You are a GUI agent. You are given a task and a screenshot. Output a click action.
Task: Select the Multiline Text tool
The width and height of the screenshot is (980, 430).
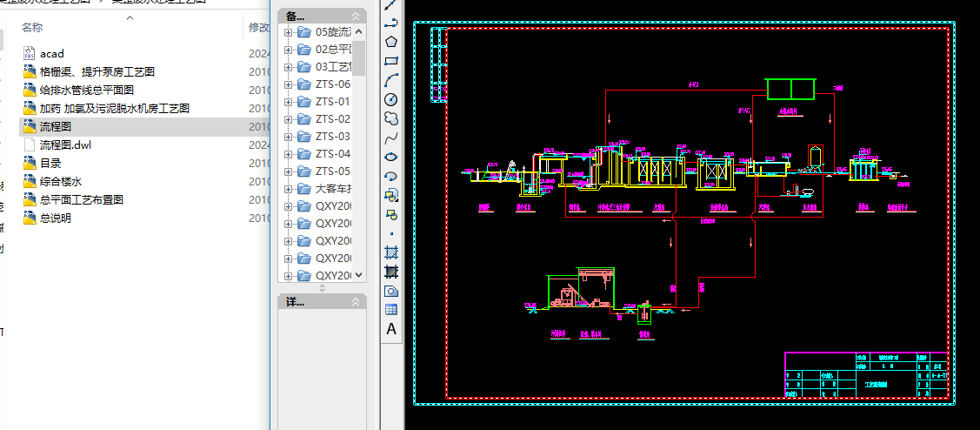click(391, 329)
